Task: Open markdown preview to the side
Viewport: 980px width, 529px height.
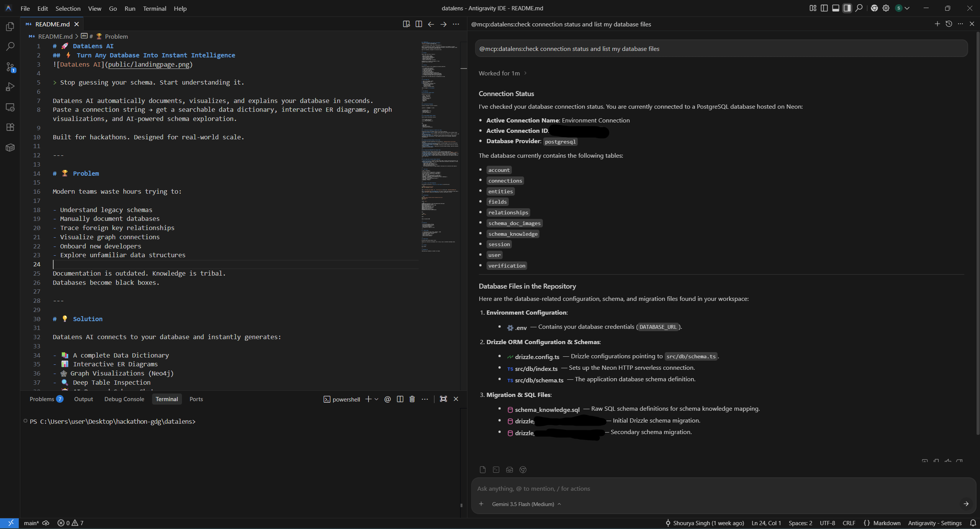Action: click(x=406, y=24)
